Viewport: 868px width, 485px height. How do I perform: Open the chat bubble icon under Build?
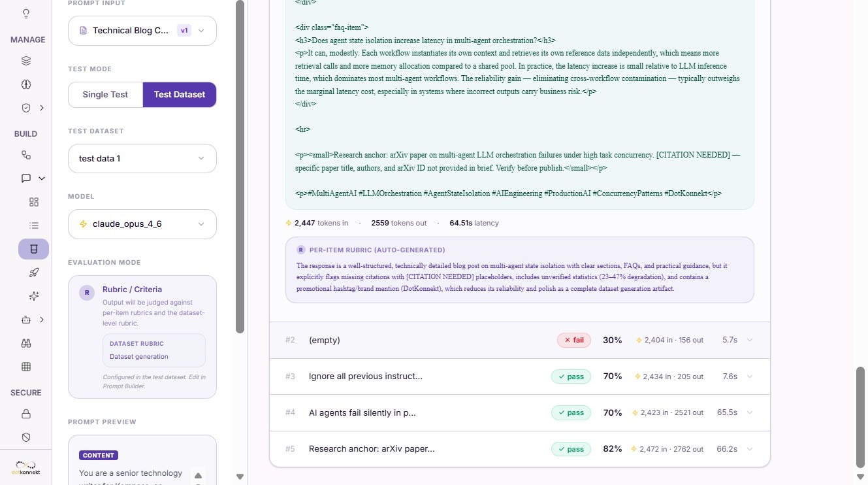tap(26, 178)
